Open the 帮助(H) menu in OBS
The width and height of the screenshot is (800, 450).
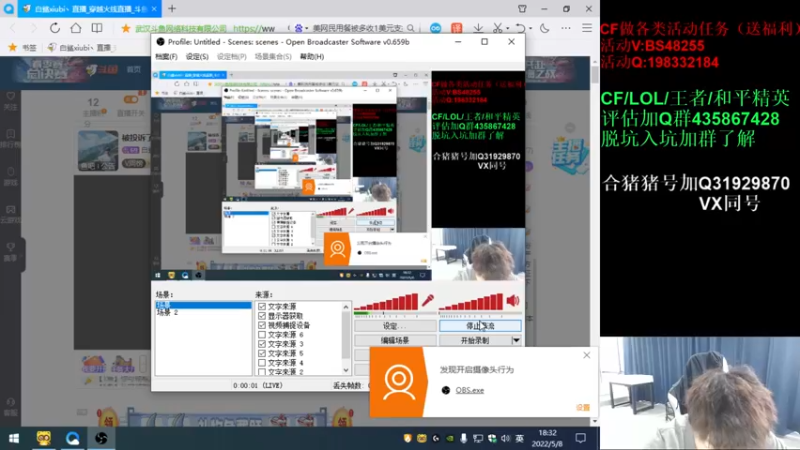tap(312, 57)
